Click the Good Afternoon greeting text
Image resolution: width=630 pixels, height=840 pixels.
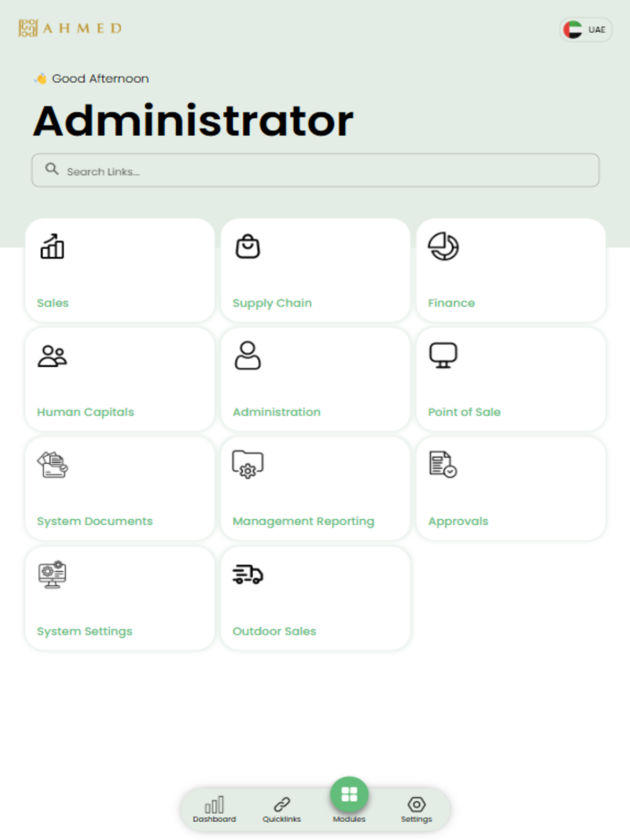(100, 79)
